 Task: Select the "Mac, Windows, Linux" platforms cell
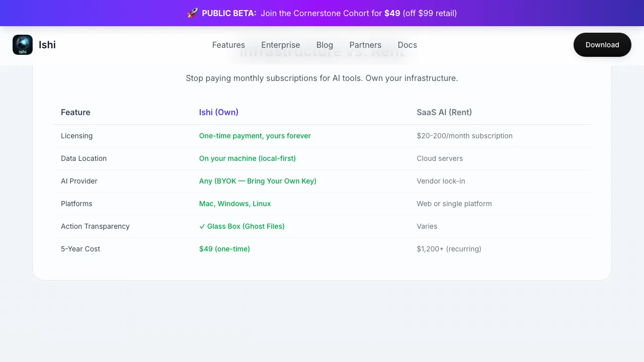coord(235,204)
